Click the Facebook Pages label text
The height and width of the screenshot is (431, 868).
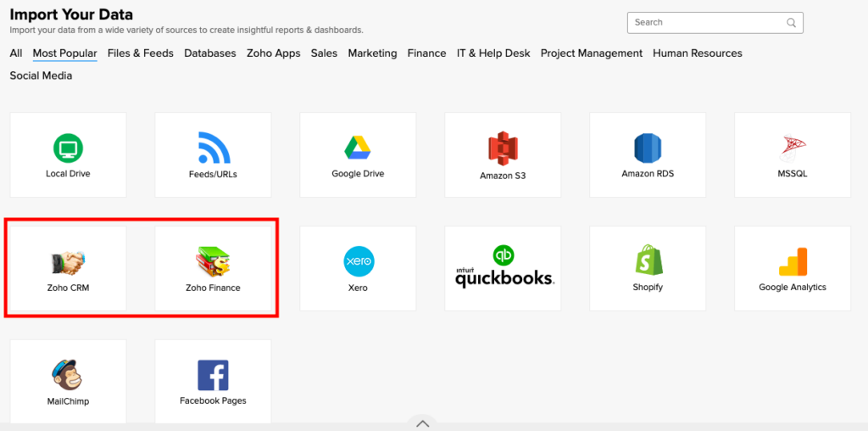point(213,400)
